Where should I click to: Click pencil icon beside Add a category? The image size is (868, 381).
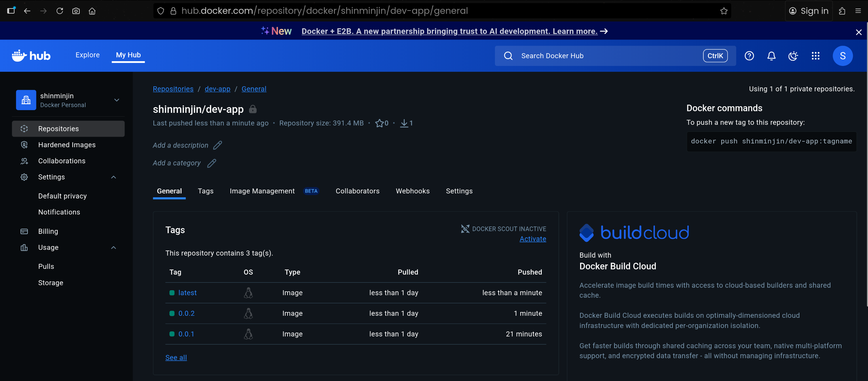211,163
